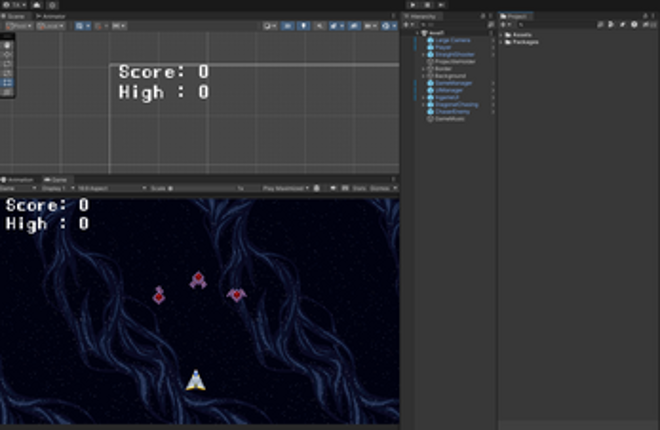Select Border object in Hierarchy
660x430 pixels.
click(x=443, y=69)
